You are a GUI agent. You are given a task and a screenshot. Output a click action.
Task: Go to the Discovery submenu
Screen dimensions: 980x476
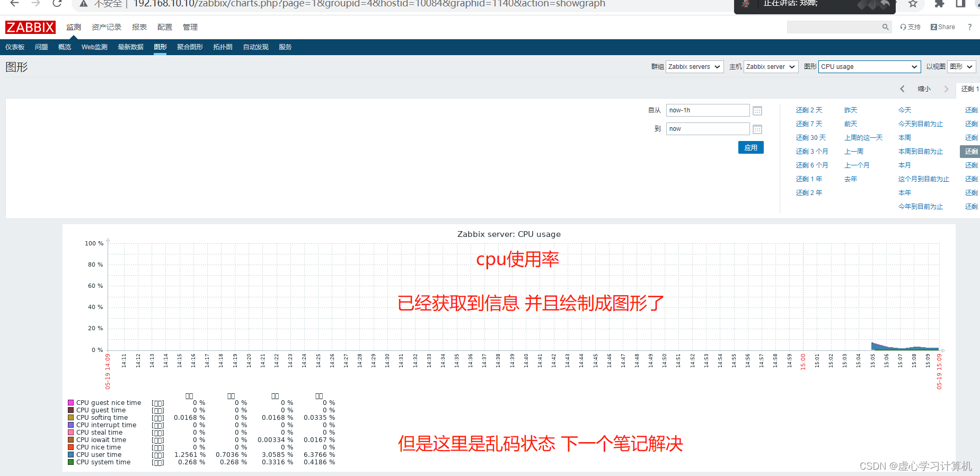tap(255, 47)
